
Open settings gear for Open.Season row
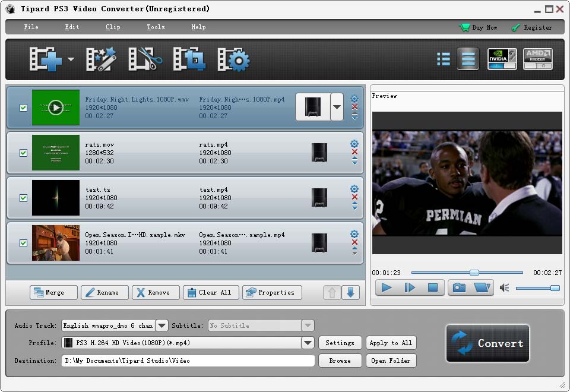click(x=354, y=234)
